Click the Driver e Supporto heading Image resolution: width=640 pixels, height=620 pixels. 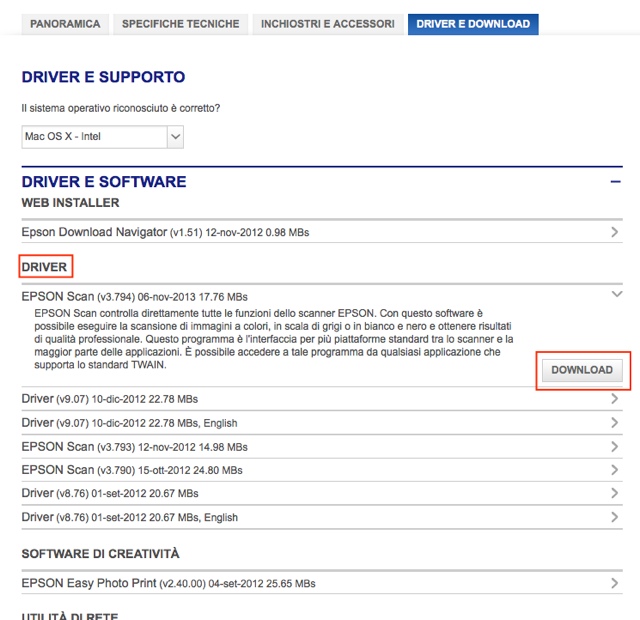tap(103, 77)
